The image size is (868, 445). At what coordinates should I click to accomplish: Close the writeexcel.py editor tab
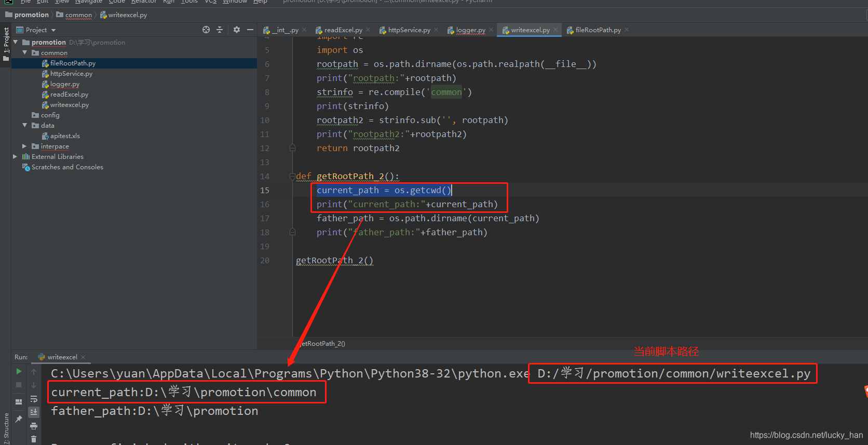pyautogui.click(x=555, y=30)
